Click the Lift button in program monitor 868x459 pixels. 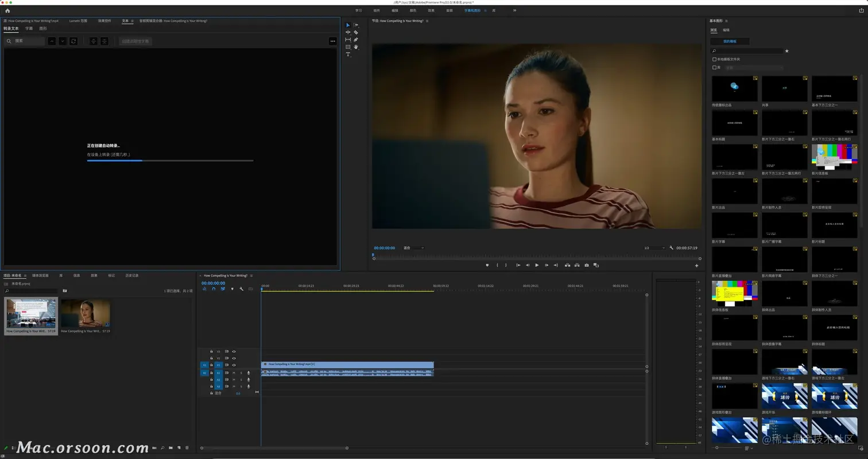click(568, 265)
